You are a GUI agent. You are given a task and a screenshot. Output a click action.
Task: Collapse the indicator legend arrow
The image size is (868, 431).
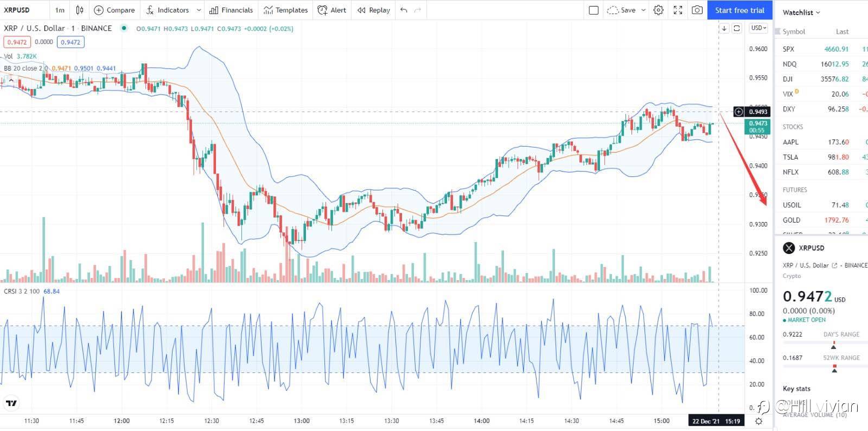click(11, 80)
